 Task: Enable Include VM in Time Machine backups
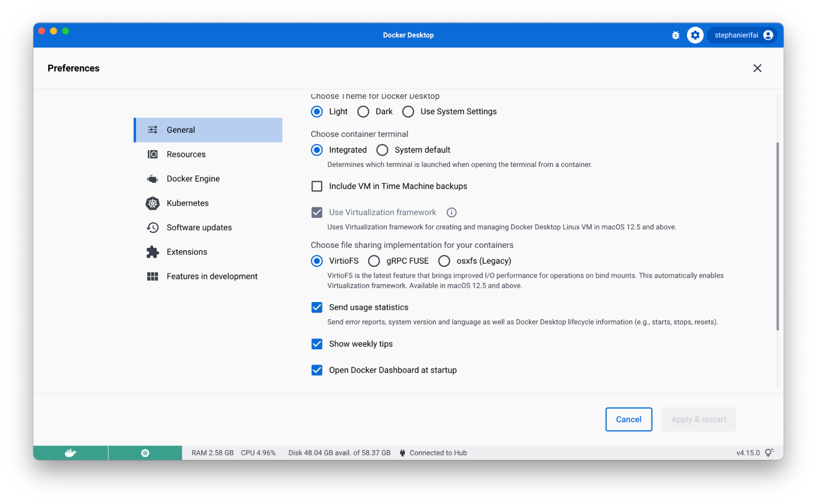[x=317, y=186]
